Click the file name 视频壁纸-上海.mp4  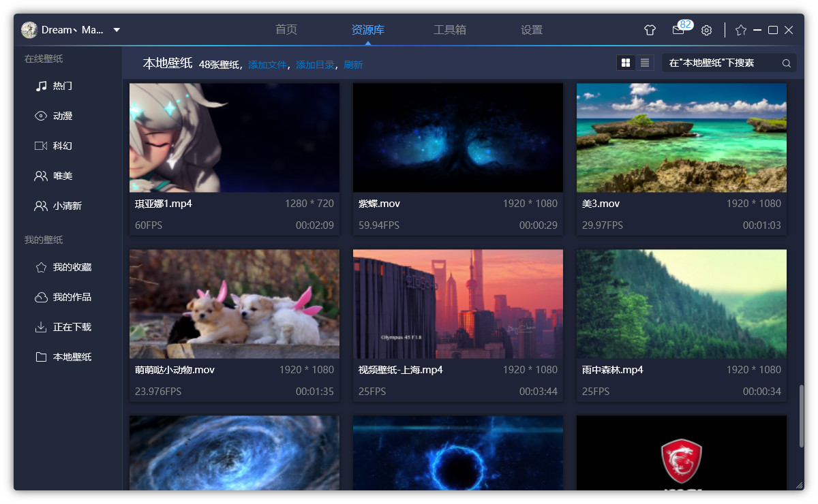[401, 370]
